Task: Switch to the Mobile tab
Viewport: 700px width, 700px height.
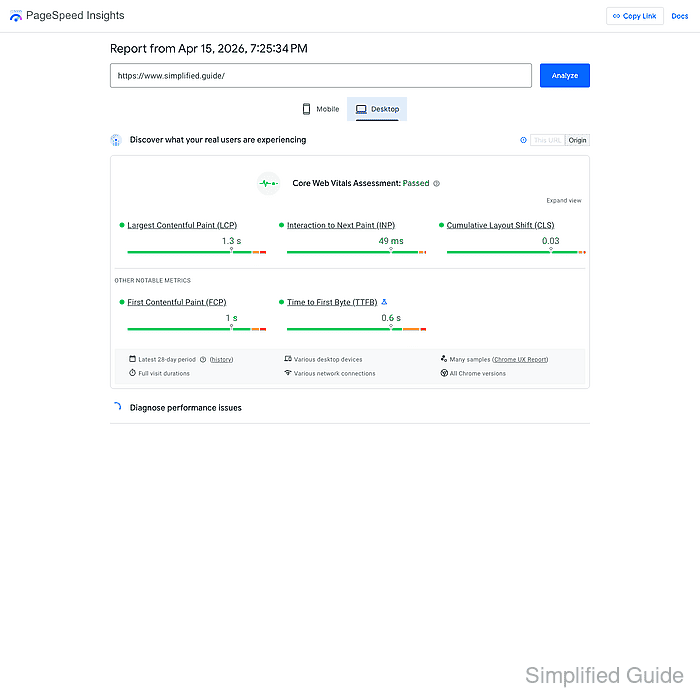Action: 321,109
